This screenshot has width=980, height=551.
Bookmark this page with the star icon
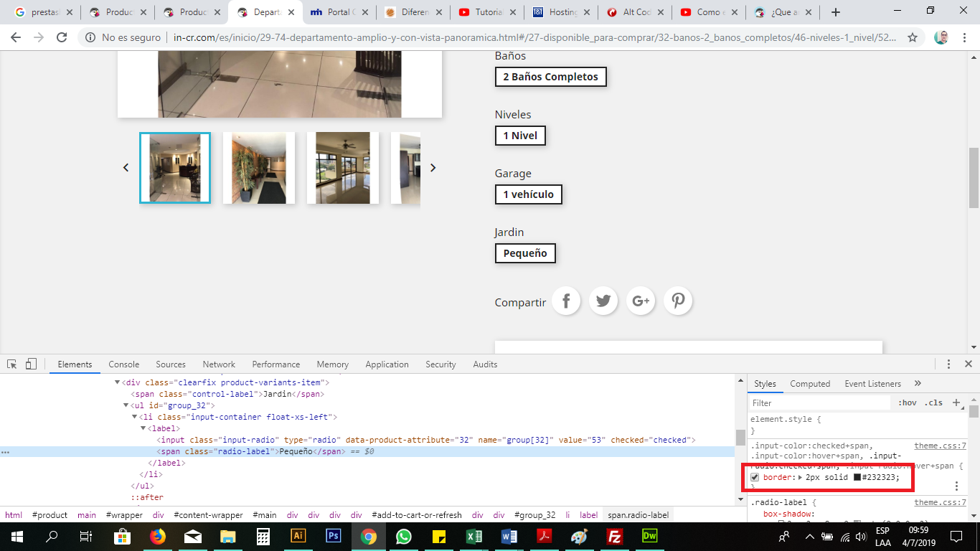click(913, 38)
